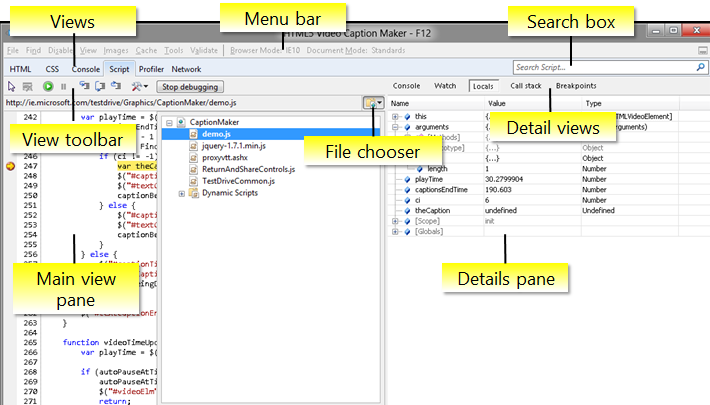The image size is (710, 405).
Task: Open the file chooser dropdown button
Action: pos(373,103)
